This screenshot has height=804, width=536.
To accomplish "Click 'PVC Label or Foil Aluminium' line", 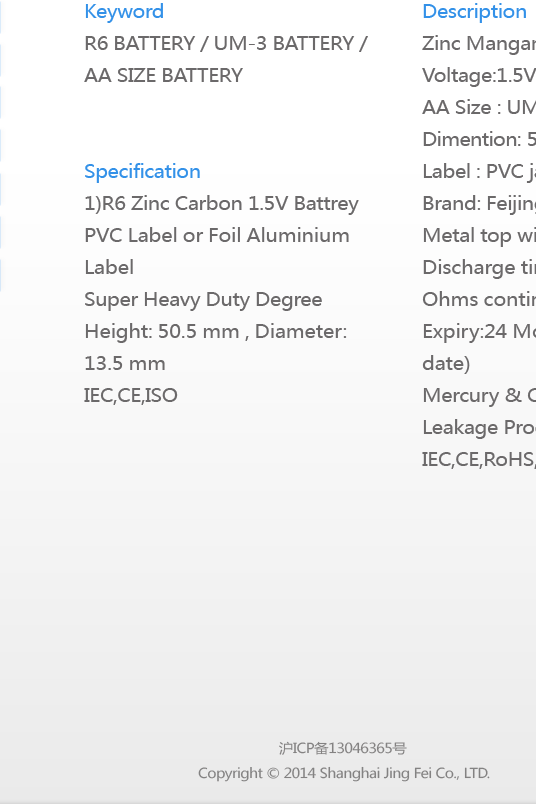I will (x=217, y=235).
